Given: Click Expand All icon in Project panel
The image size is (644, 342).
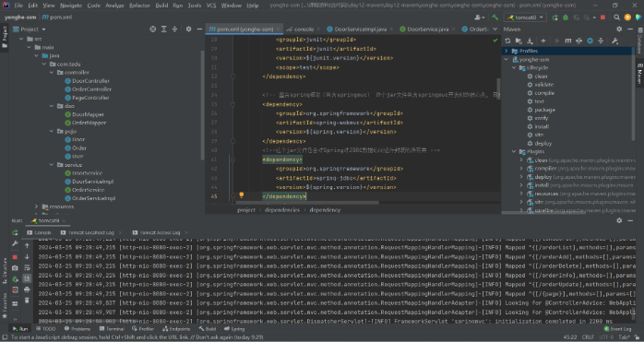Looking at the screenshot, I should tap(164, 29).
